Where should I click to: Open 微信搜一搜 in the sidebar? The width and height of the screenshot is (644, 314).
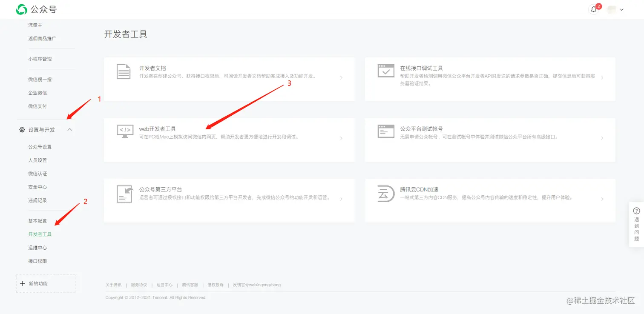coord(40,80)
